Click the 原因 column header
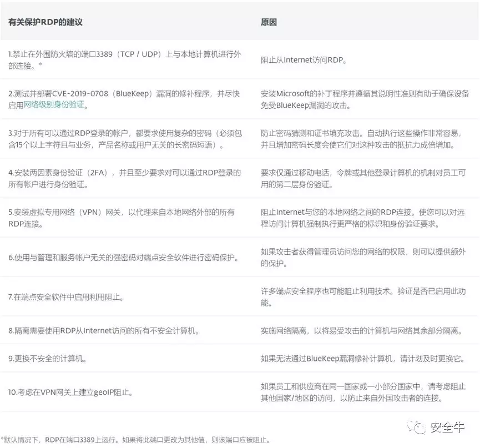 pyautogui.click(x=269, y=23)
